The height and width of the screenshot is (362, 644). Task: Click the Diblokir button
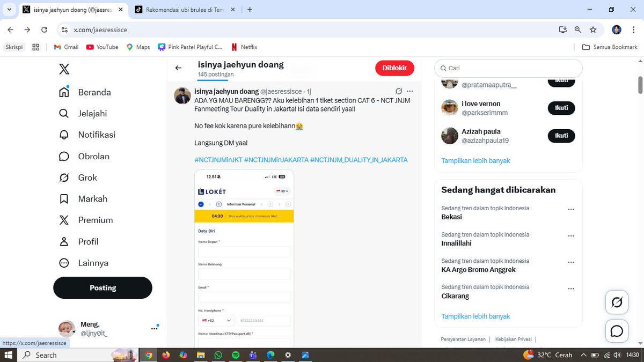click(394, 68)
